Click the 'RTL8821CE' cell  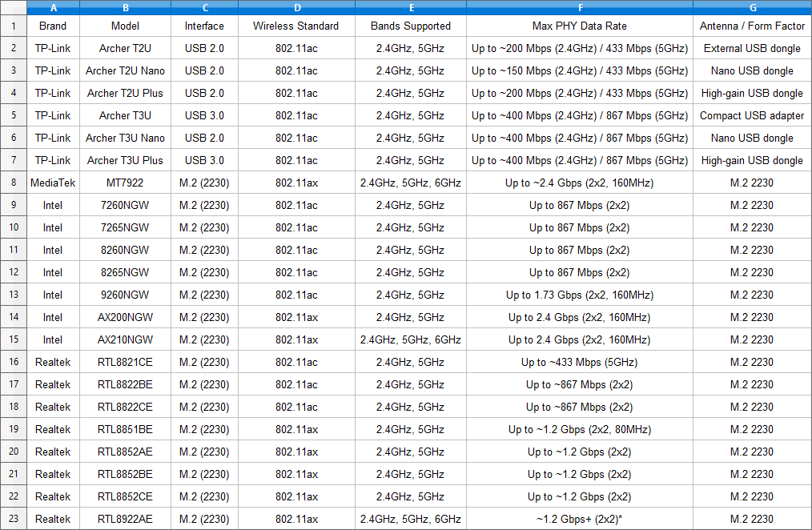(x=125, y=362)
